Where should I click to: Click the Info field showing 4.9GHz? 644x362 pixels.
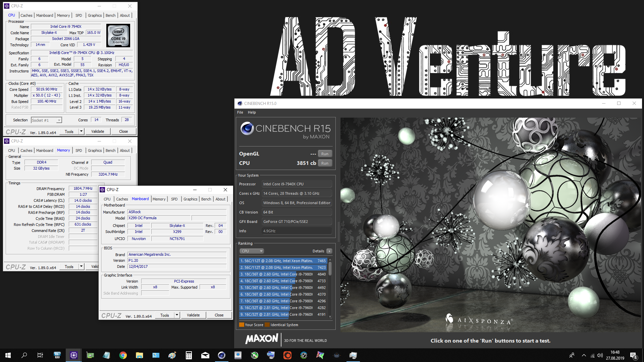click(297, 231)
